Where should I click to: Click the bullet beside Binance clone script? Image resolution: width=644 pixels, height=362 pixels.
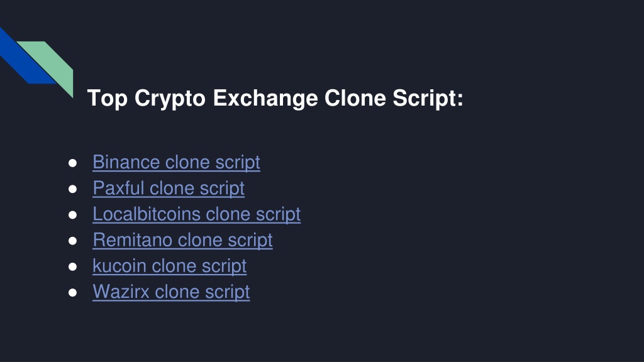(73, 163)
